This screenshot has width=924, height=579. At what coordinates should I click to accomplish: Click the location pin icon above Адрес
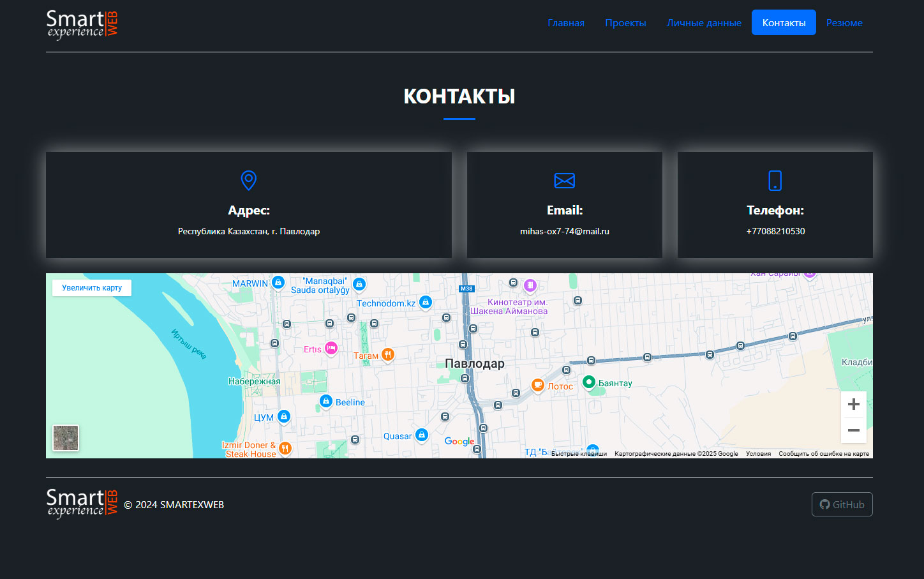pos(248,181)
